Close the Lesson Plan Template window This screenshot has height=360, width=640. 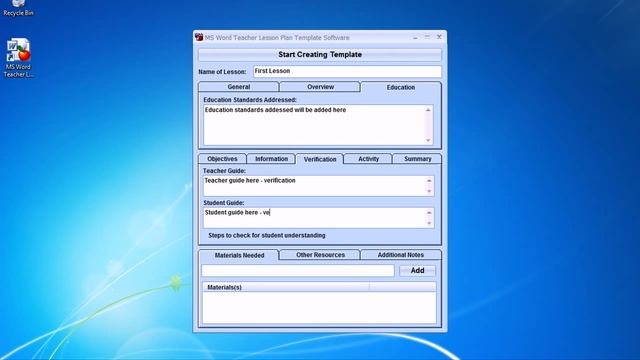click(439, 37)
